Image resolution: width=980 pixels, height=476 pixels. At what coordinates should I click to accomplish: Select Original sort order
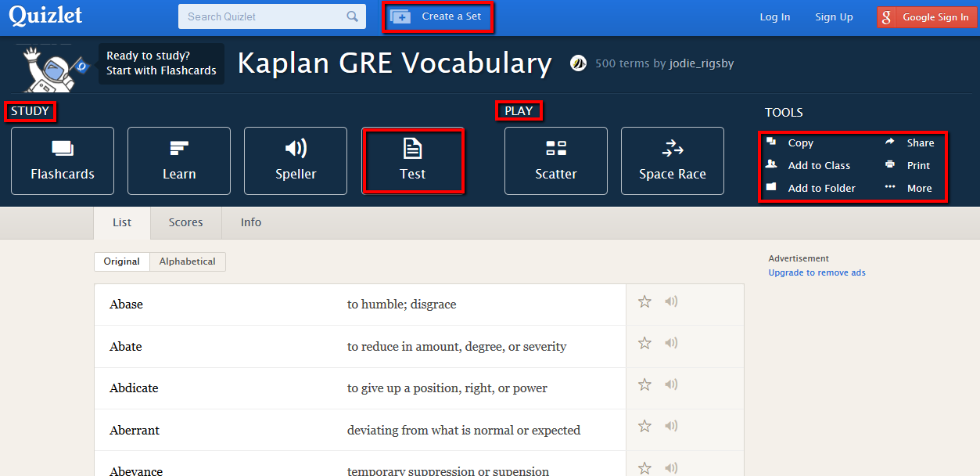pyautogui.click(x=122, y=261)
